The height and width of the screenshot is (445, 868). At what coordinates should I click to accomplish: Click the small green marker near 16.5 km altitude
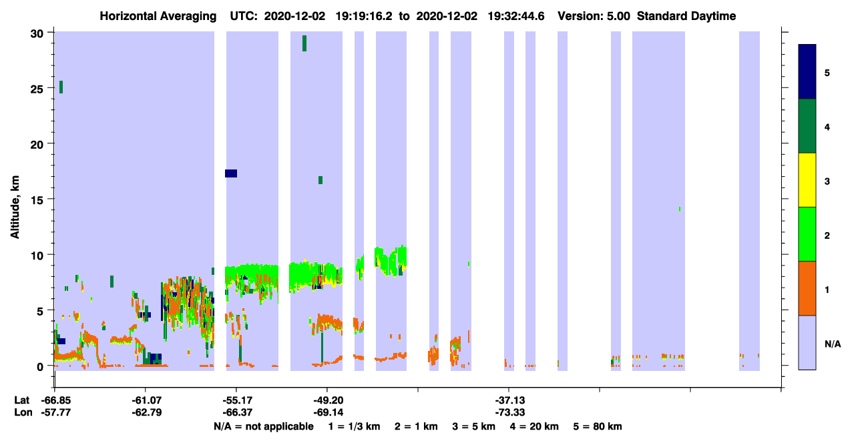coord(320,180)
